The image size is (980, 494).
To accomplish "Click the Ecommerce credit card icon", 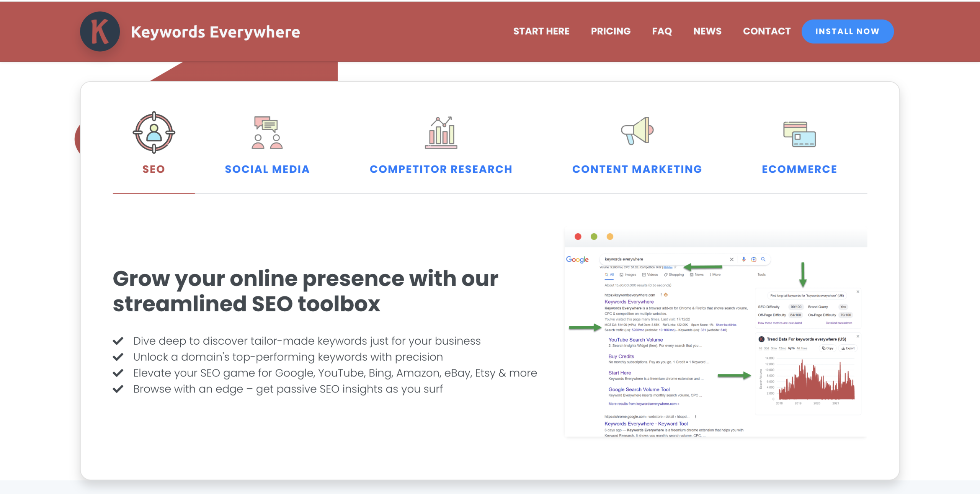I will pyautogui.click(x=799, y=134).
